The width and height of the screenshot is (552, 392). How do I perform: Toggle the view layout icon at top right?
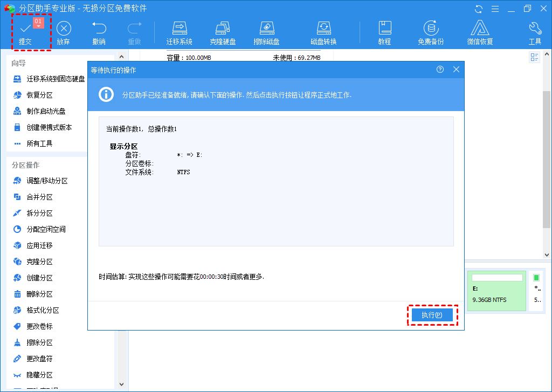click(x=535, y=57)
